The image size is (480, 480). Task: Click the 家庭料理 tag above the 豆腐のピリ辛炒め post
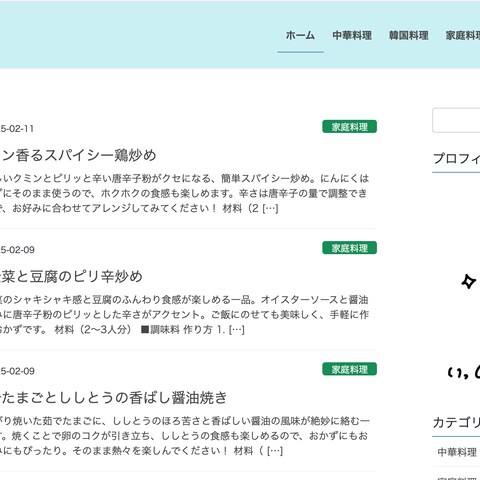pos(349,248)
